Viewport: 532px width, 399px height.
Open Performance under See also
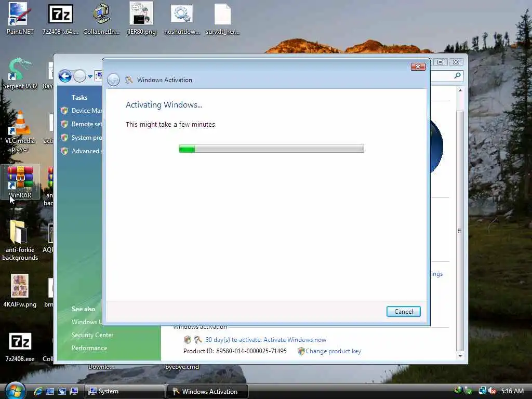pyautogui.click(x=89, y=348)
